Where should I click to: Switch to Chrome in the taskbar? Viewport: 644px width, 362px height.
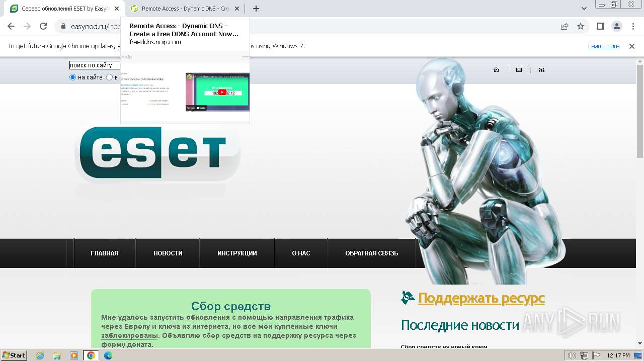tap(91, 355)
